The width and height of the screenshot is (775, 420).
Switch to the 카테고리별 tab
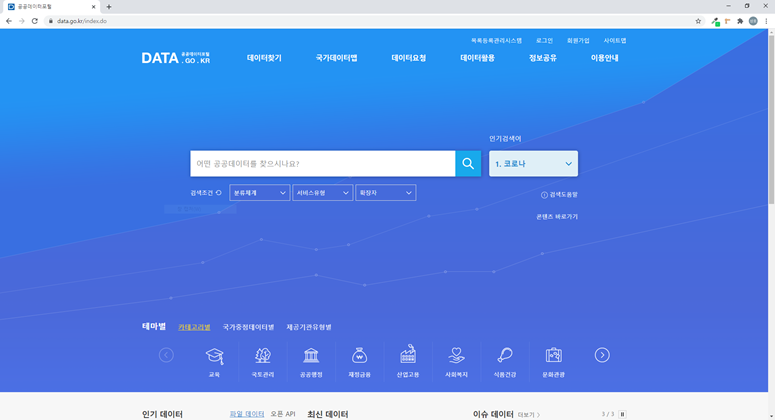click(194, 327)
